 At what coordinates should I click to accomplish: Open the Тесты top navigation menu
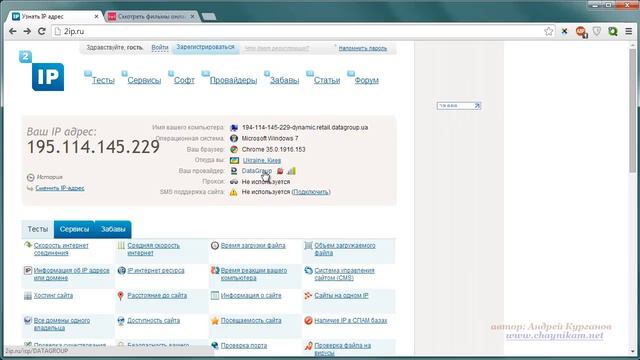tap(103, 80)
